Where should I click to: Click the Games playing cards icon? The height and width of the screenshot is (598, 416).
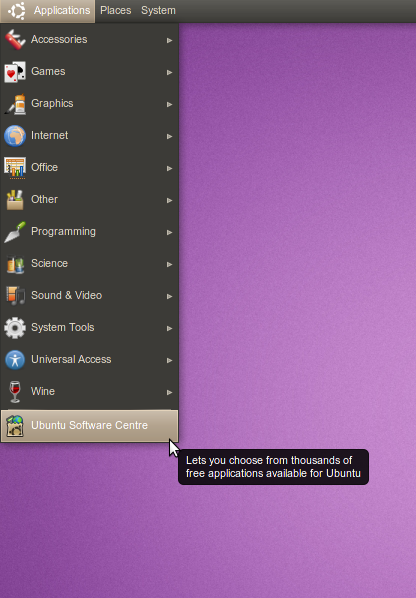15,71
